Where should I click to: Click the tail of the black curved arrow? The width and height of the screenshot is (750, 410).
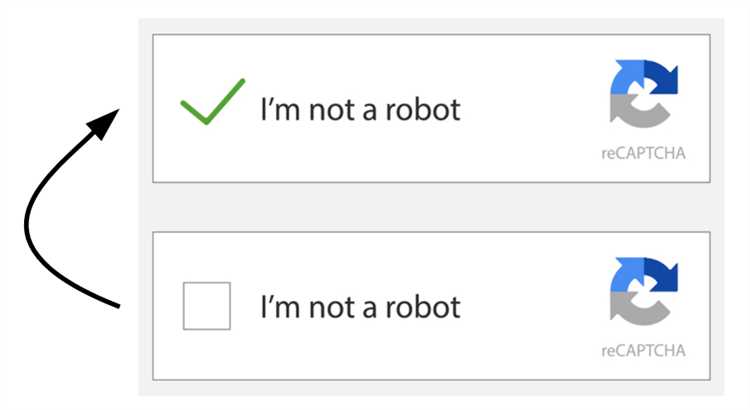click(x=108, y=302)
